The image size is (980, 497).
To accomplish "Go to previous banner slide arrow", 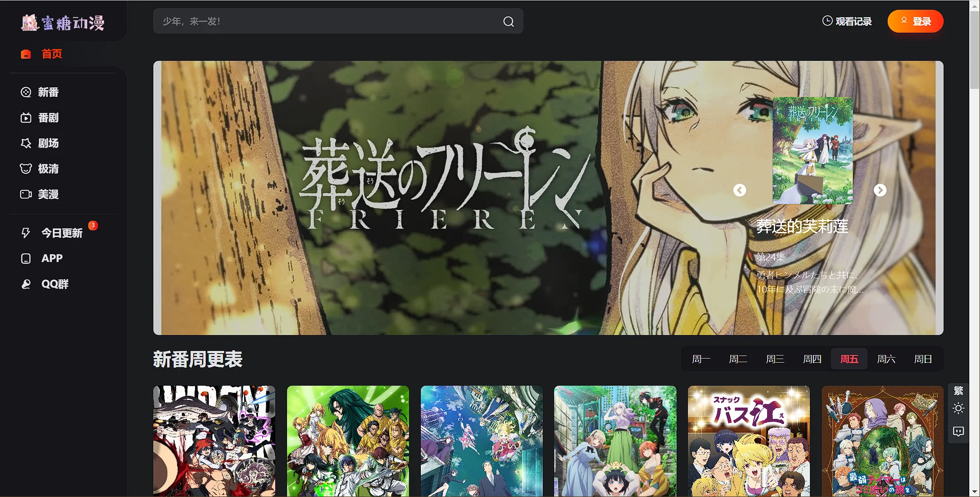I will tap(739, 190).
